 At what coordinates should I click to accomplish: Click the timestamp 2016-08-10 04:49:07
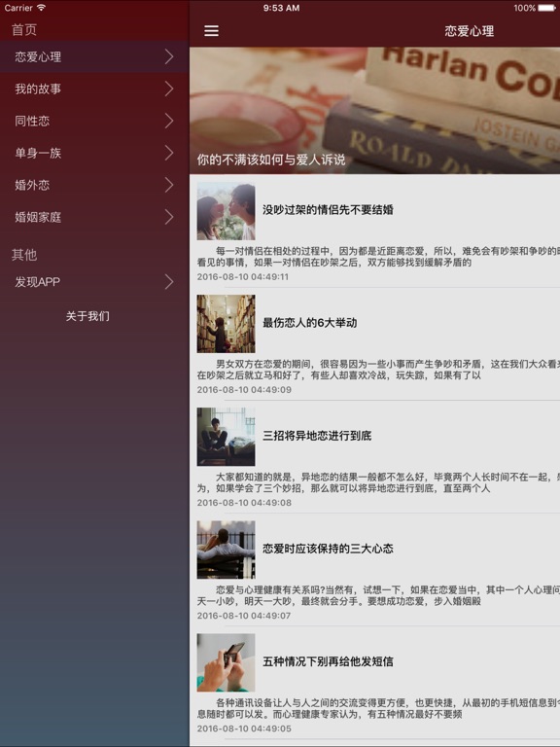tap(244, 616)
